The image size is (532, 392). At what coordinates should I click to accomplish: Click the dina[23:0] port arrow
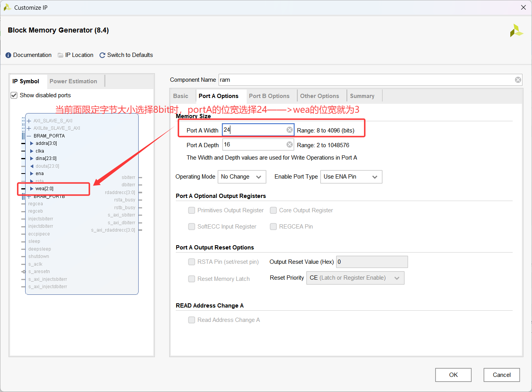click(32, 158)
